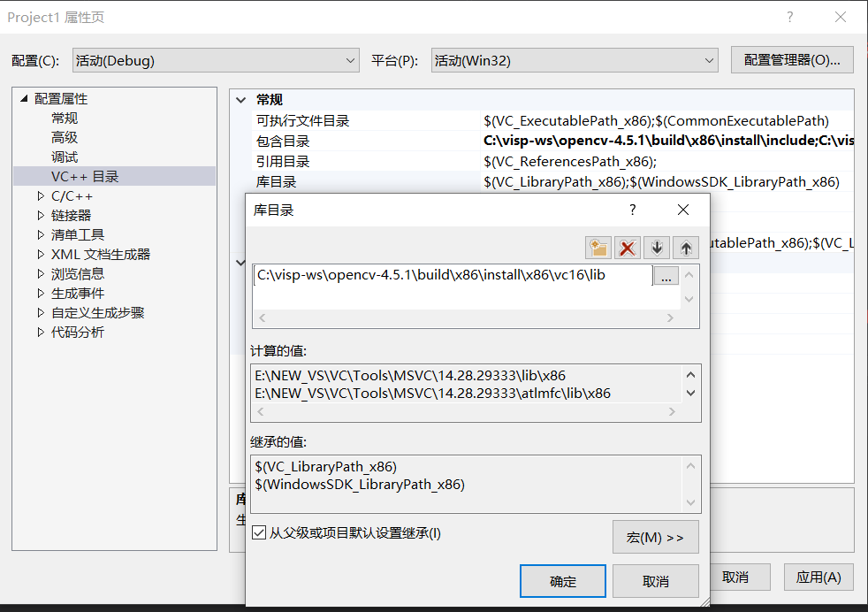Click help question mark in Project1 属性页 title bar
868x612 pixels.
coord(790,17)
